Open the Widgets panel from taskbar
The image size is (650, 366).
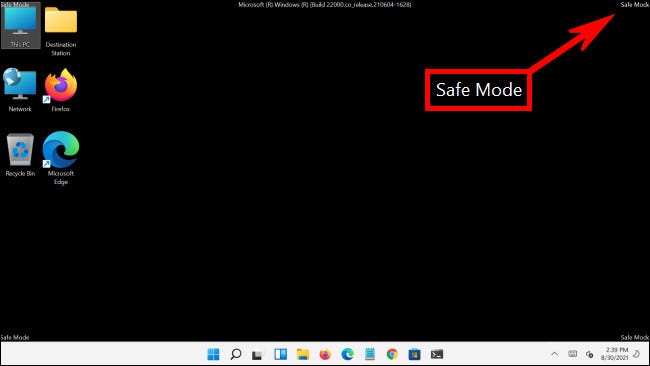(281, 354)
